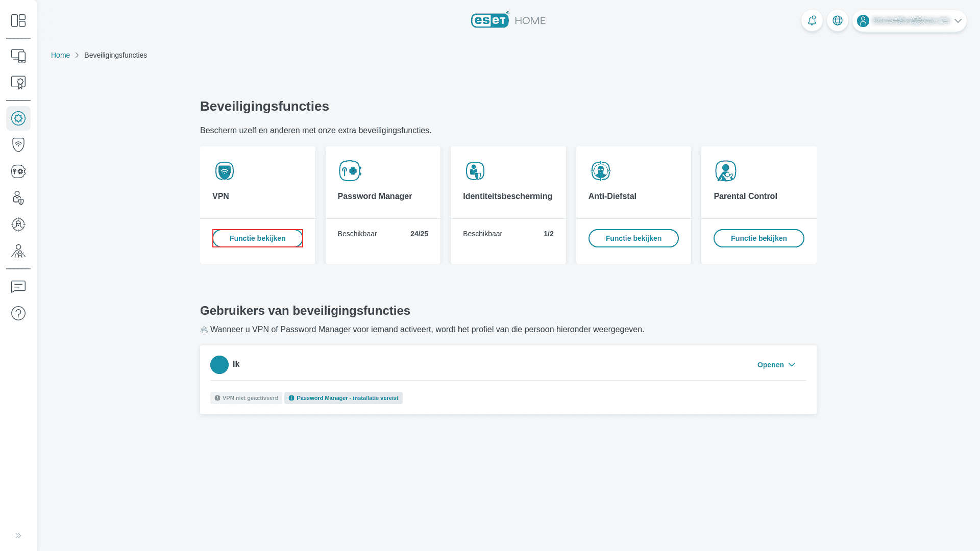Open notifications bell icon
This screenshot has height=551, width=980.
point(812,21)
